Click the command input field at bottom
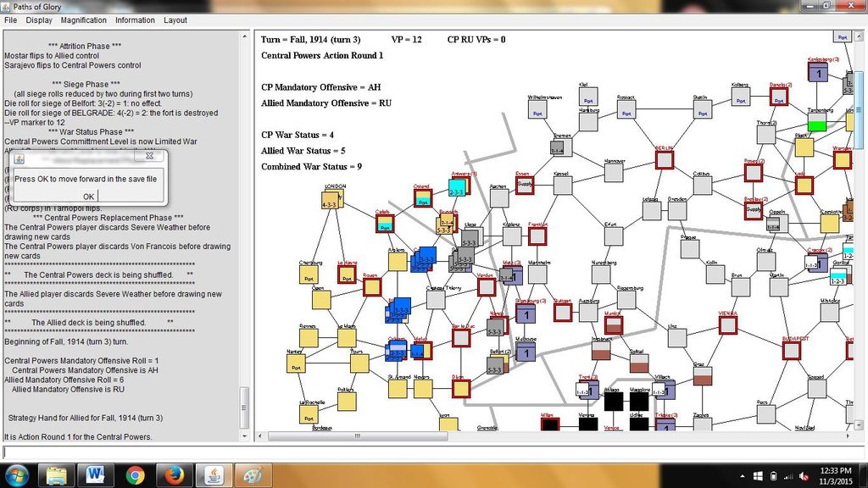 point(433,452)
